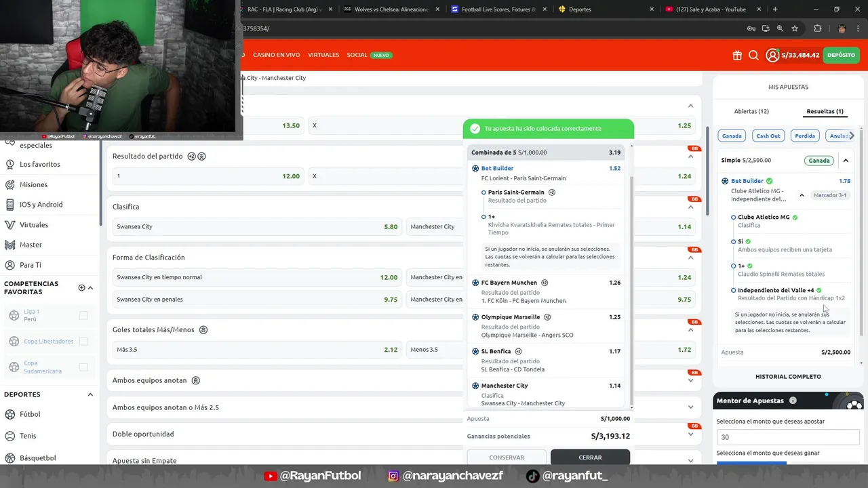Open the Chrome extensions puzzle icon

817,28
